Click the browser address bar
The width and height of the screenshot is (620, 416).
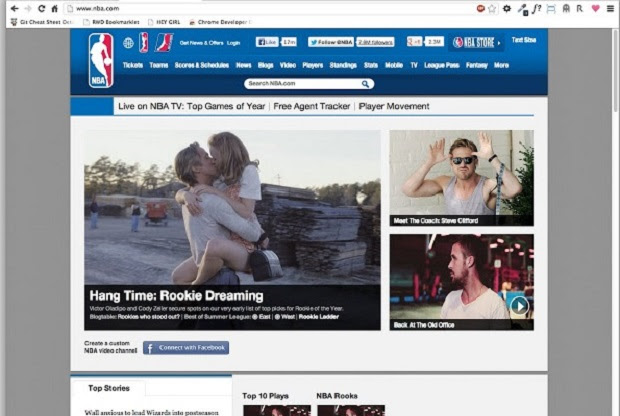269,8
